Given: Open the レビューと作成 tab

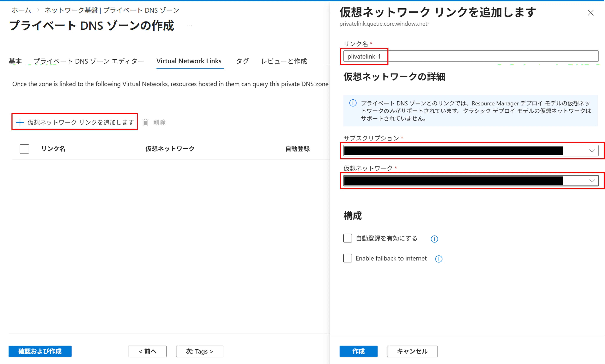Looking at the screenshot, I should pyautogui.click(x=284, y=61).
